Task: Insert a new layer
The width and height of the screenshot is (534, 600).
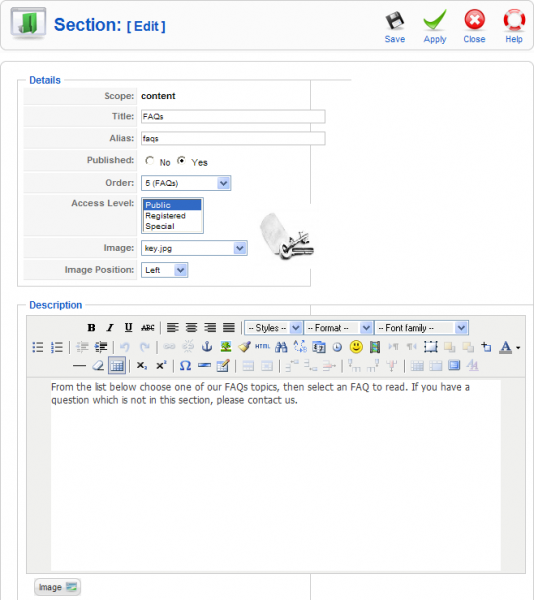Action: (x=431, y=347)
